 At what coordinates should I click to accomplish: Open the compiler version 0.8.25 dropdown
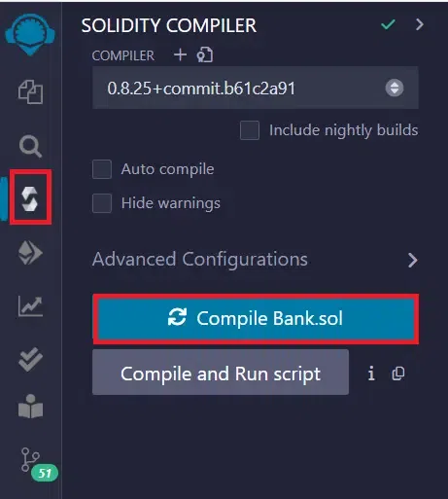pos(256,88)
